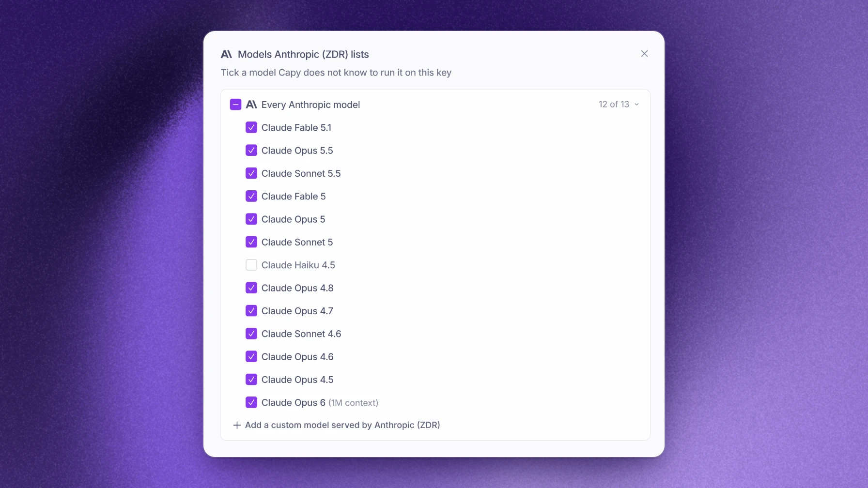Click the Anthropic logo beside Every Anthropic model
Image resolution: width=868 pixels, height=488 pixels.
coord(251,105)
